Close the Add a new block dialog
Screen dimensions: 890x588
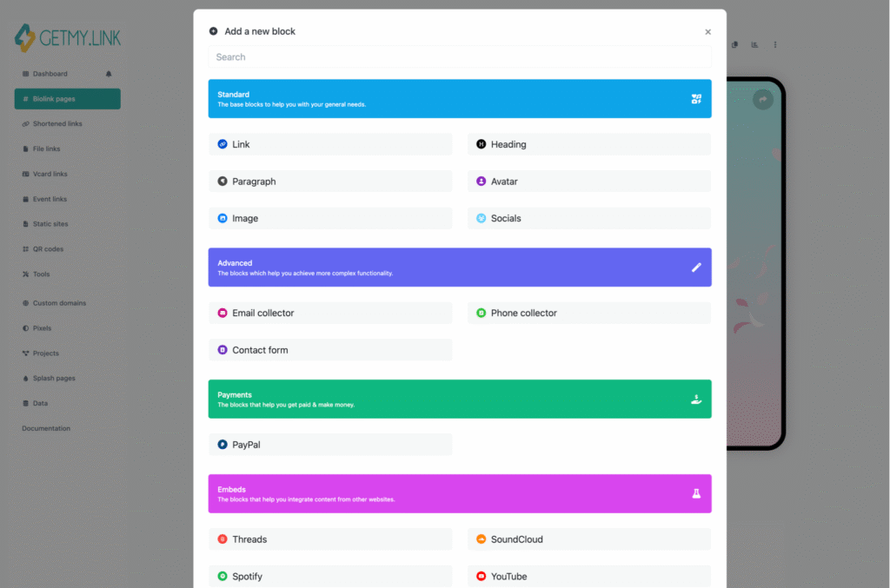[x=707, y=32]
